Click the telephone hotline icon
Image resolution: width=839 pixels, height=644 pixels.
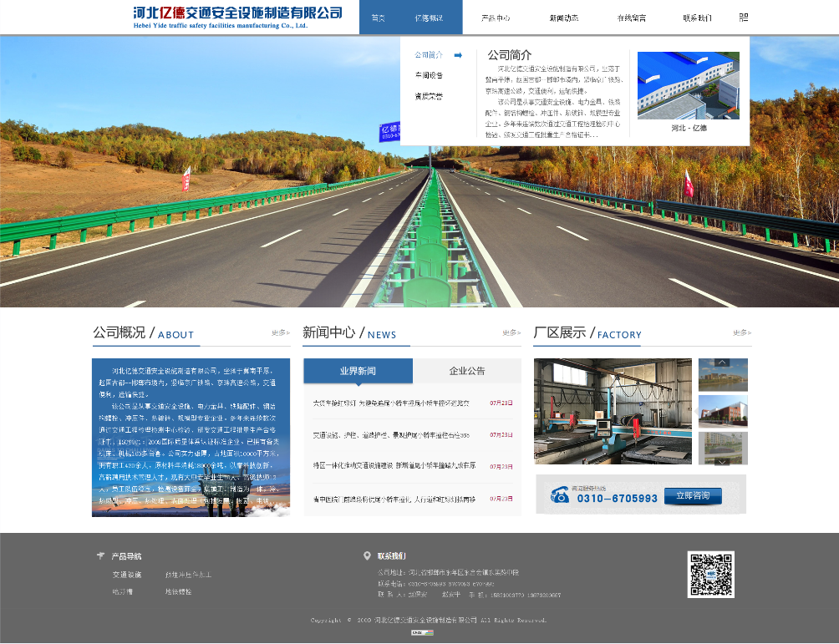pyautogui.click(x=559, y=495)
